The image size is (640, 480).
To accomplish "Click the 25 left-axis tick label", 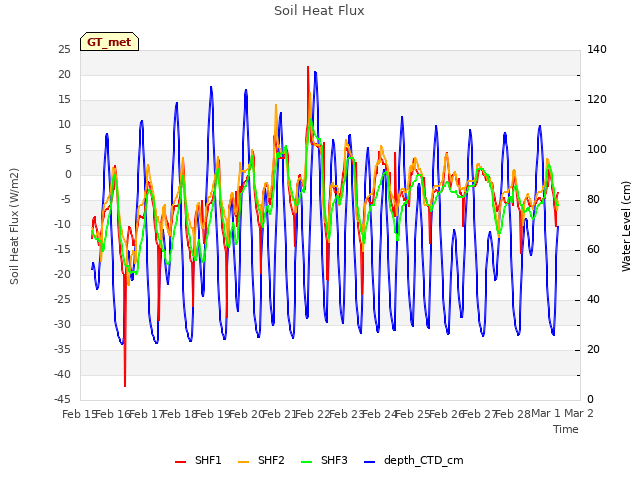I will click(64, 49).
